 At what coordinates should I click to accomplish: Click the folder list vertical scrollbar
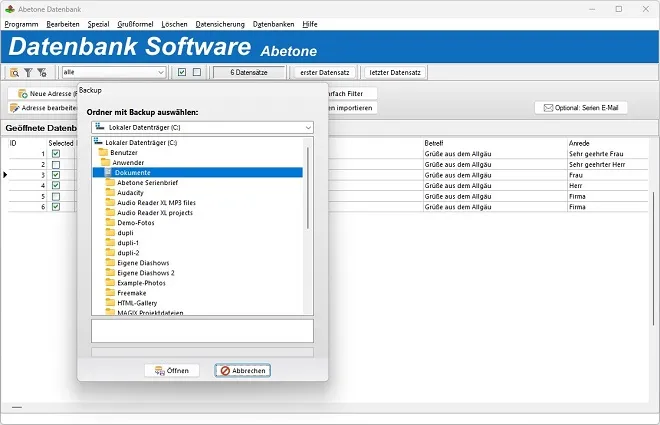tap(308, 188)
